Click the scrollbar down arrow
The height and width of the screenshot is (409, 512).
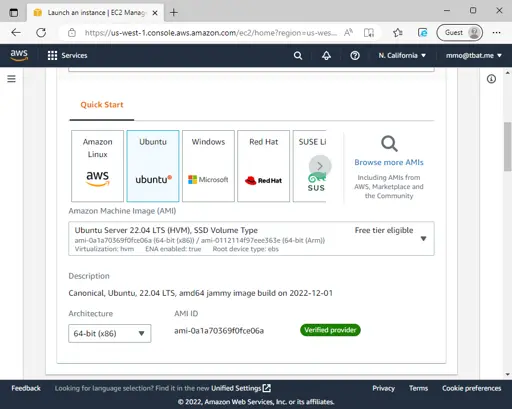pyautogui.click(x=508, y=374)
